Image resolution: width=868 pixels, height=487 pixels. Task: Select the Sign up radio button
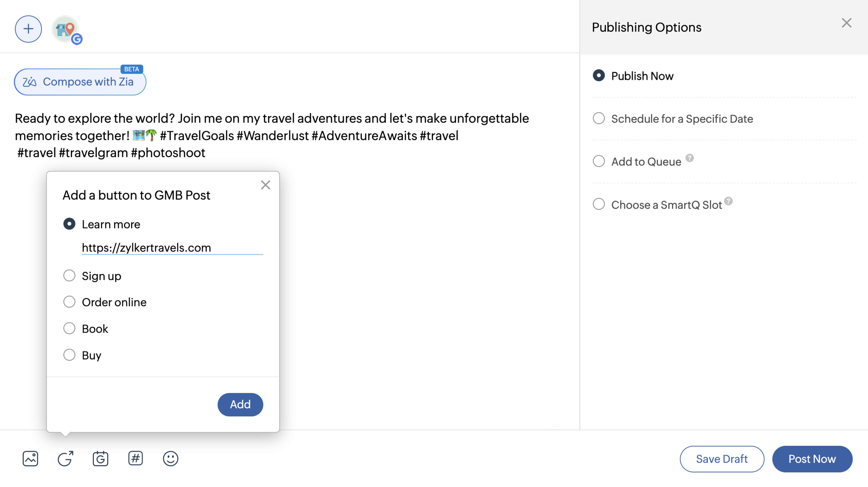click(x=69, y=275)
